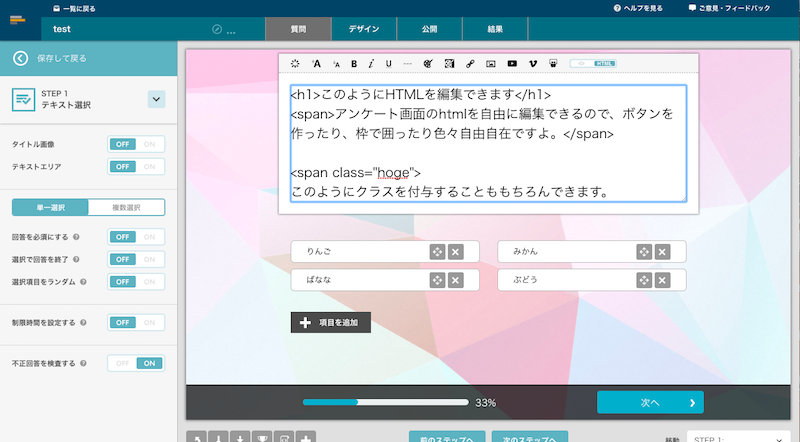This screenshot has height=442, width=800.
Task: Switch the editor HTML mode toggle
Action: [593, 63]
